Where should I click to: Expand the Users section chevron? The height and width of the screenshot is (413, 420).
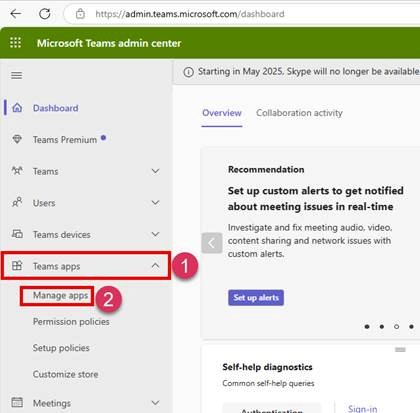click(x=155, y=203)
